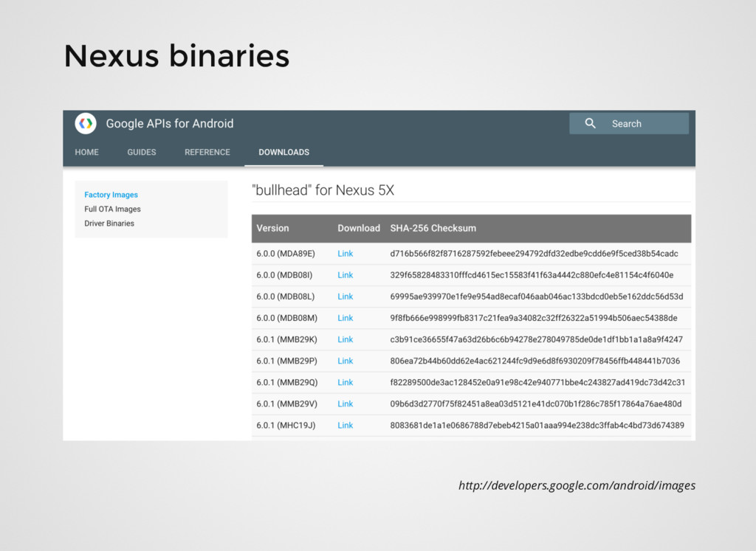Open the HOME tab
Image resolution: width=756 pixels, height=551 pixels.
point(87,152)
